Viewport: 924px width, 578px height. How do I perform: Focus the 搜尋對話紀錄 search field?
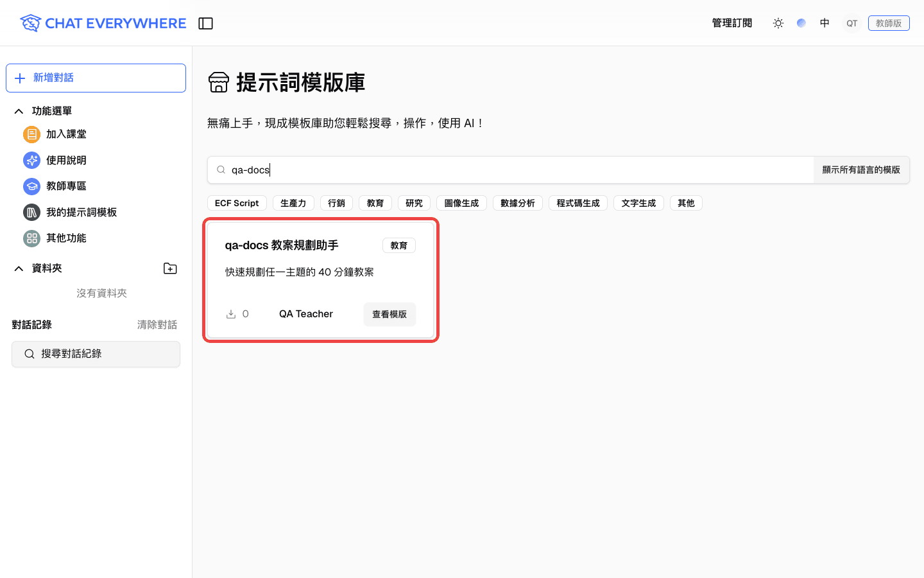(x=96, y=354)
